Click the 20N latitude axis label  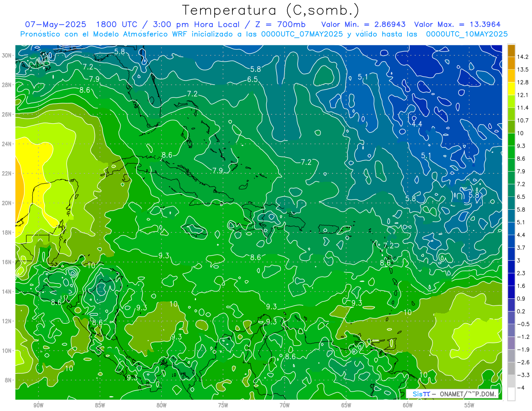click(x=7, y=203)
